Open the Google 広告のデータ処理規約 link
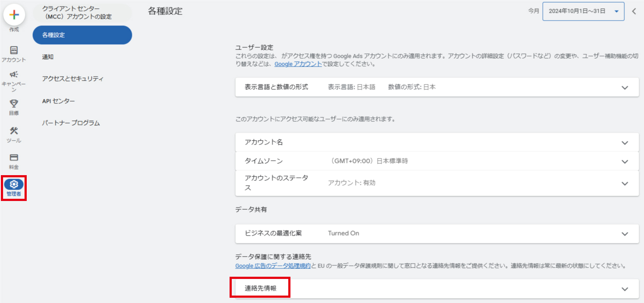Image resolution: width=644 pixels, height=303 pixels. click(273, 266)
